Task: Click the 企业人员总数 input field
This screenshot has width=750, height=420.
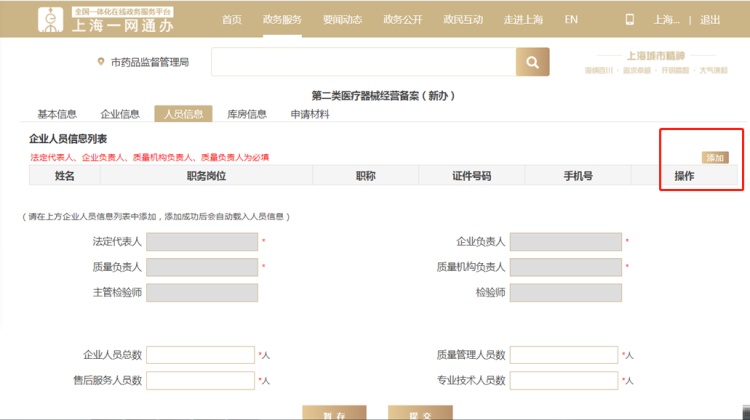Action: click(201, 355)
